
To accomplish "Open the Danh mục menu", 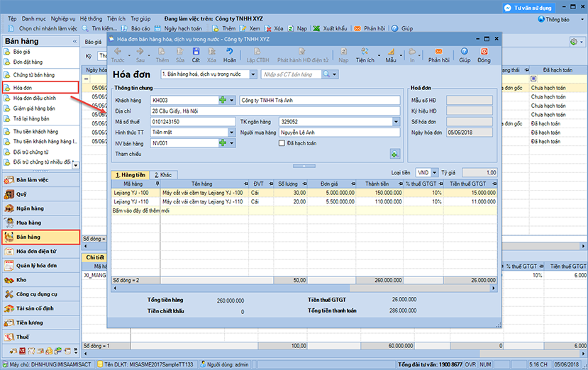I will pos(34,18).
